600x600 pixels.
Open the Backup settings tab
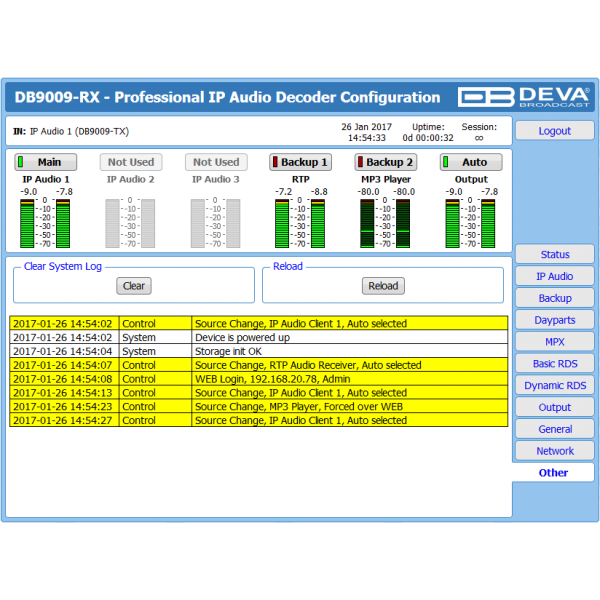(554, 298)
